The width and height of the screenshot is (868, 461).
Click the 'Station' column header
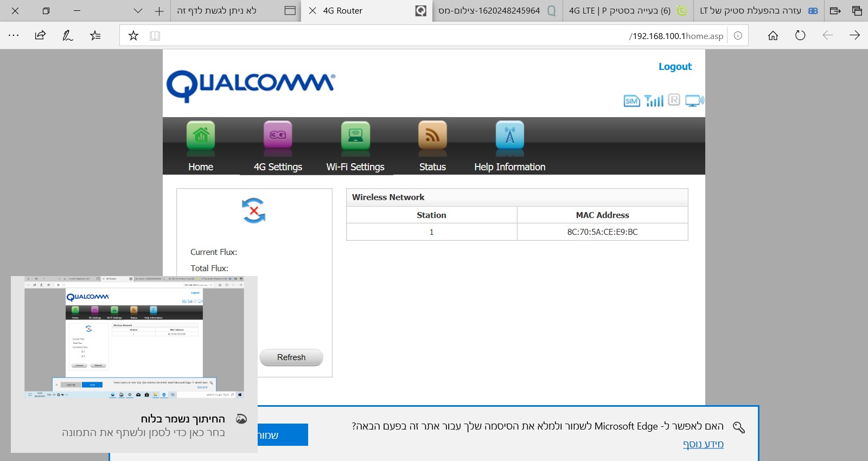(432, 215)
